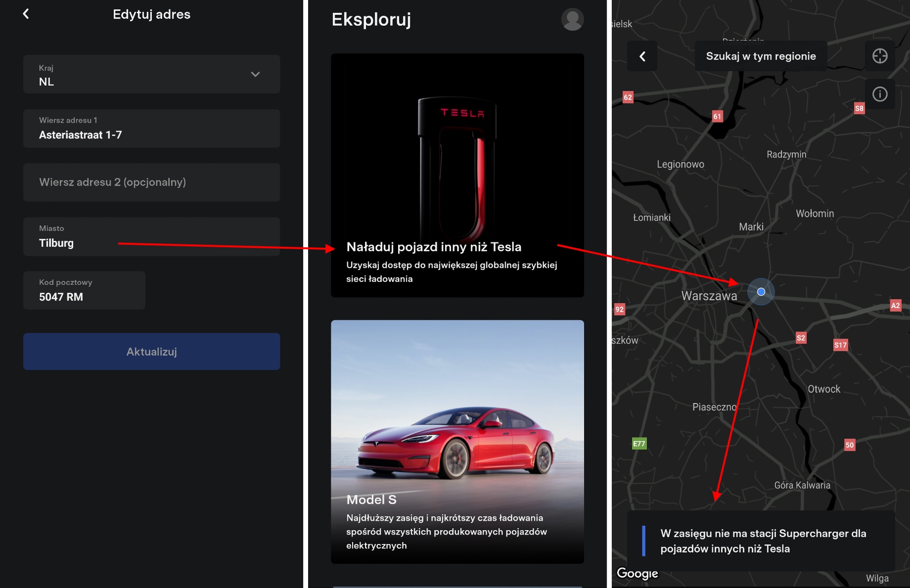Edit the Miasto field showing Tilburg
910x588 pixels.
point(152,236)
